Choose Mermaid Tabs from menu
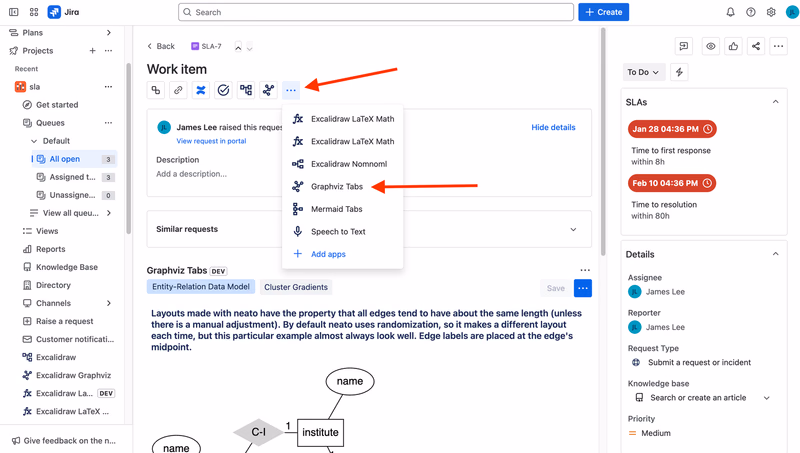Screen dimensions: 800x453 pyautogui.click(x=342, y=209)
